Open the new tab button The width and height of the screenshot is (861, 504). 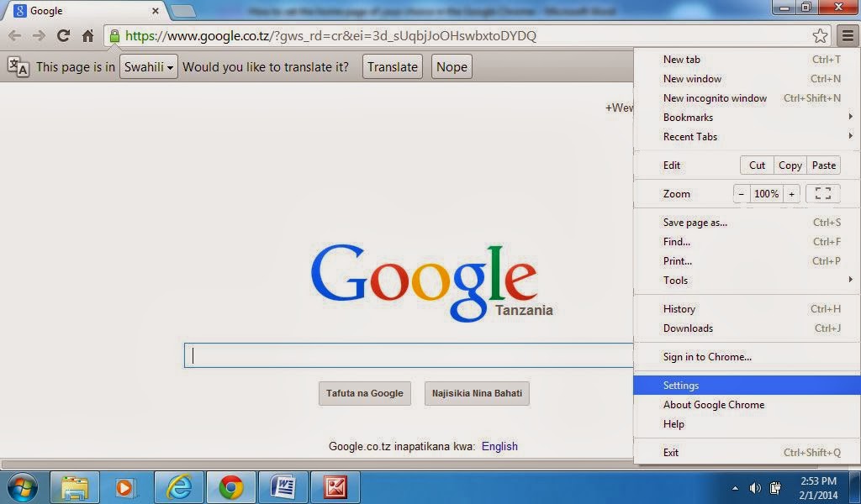(182, 10)
